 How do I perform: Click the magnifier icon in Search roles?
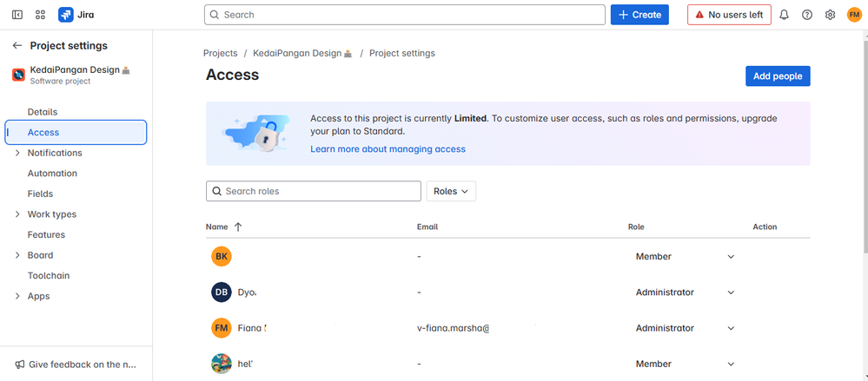[x=217, y=191]
